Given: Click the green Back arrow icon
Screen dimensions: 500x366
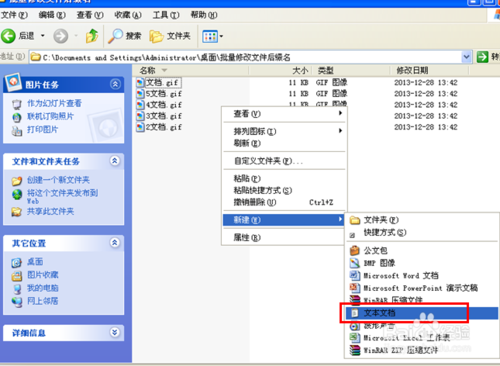Looking at the screenshot, I should pos(8,36).
